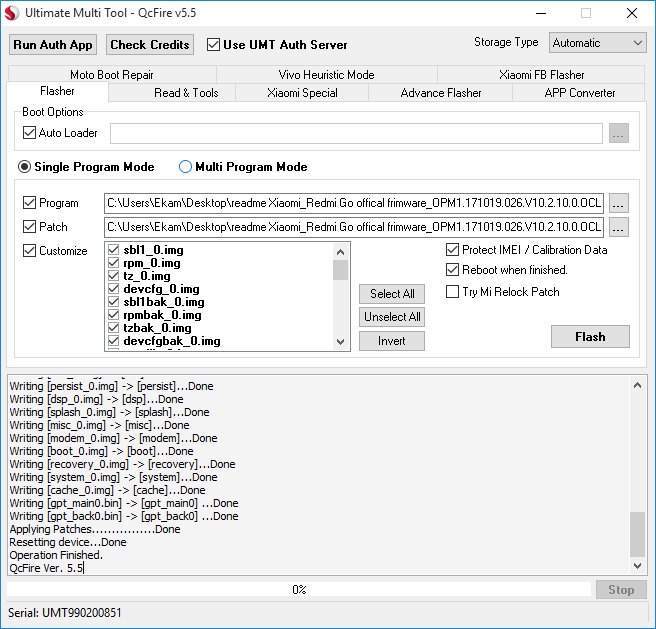The width and height of the screenshot is (656, 629).
Task: Toggle the Patch checkbox
Action: click(29, 227)
